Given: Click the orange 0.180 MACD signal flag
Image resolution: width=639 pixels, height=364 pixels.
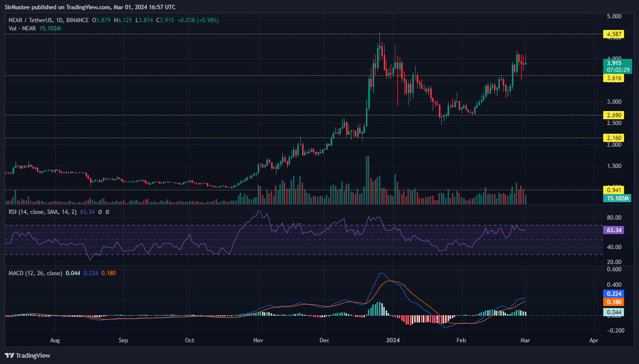Looking at the screenshot, I should [x=613, y=303].
